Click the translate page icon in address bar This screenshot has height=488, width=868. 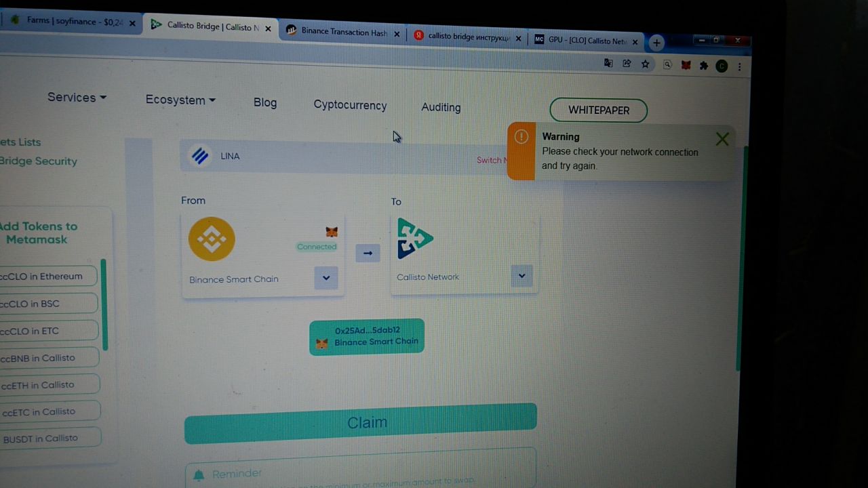608,63
